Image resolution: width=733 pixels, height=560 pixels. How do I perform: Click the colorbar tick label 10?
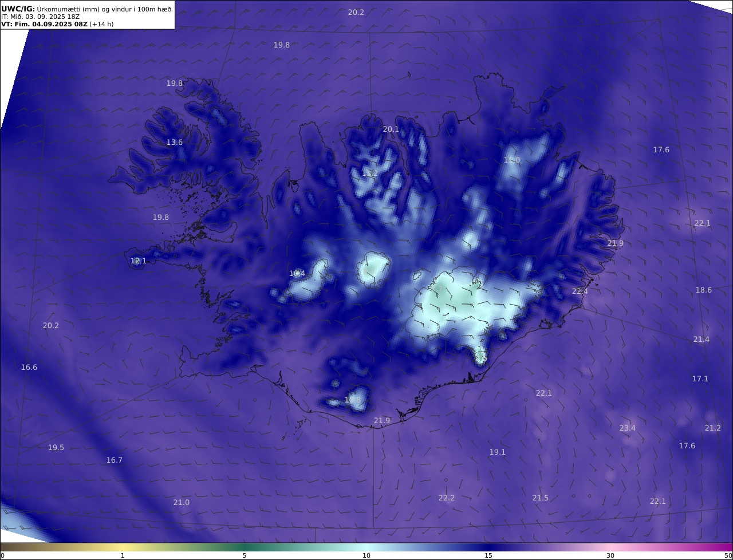[366, 555]
